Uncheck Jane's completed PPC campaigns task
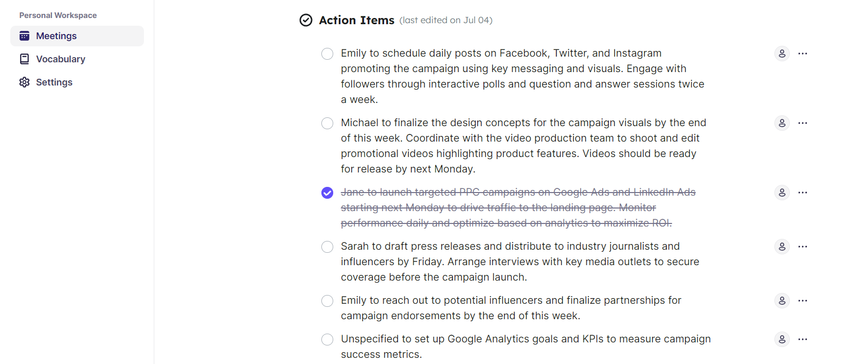Screen dimensions: 868x364 (327, 193)
